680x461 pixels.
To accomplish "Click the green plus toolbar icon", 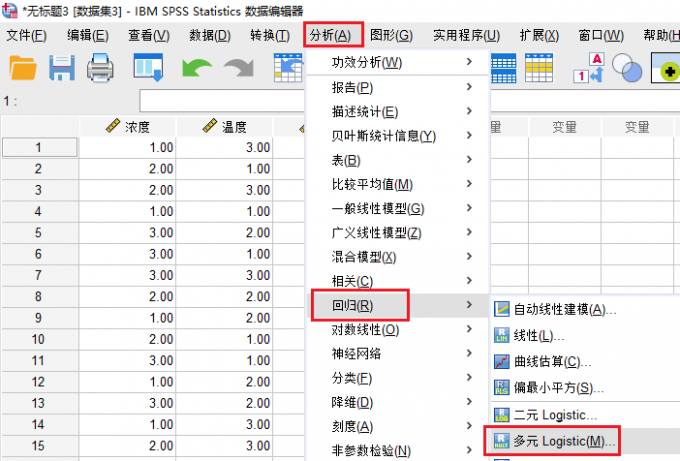I will (x=667, y=68).
